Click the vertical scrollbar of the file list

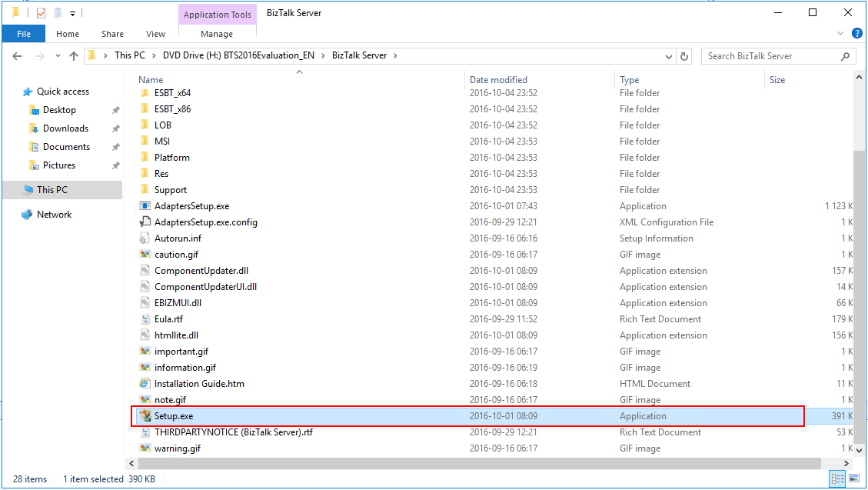(859, 296)
